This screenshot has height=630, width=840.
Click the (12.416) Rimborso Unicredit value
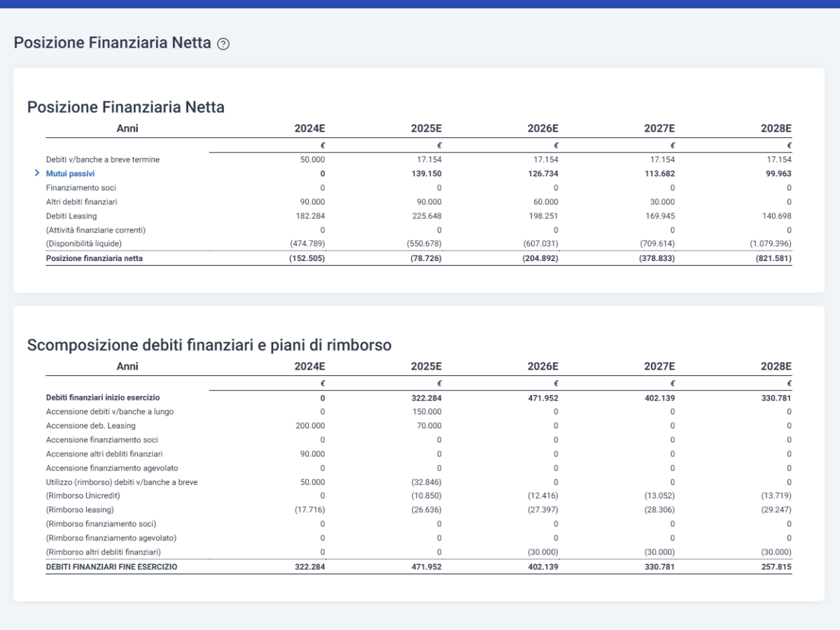[542, 496]
